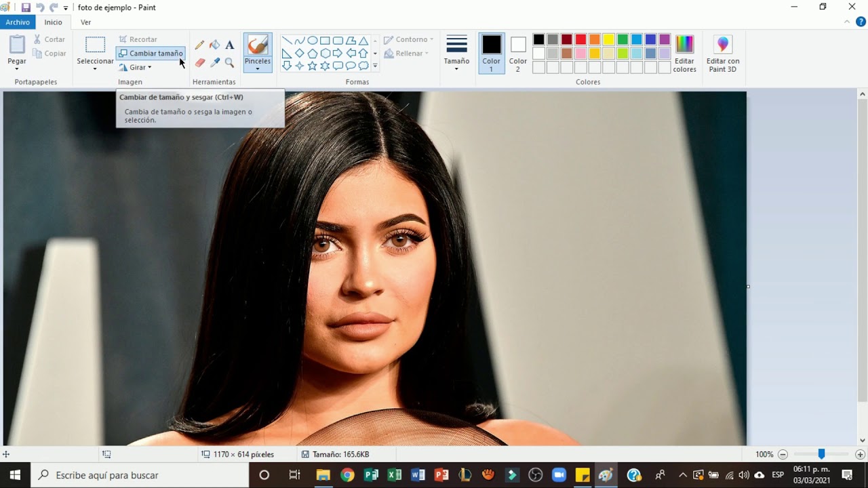Pick the green palette color

coord(623,39)
